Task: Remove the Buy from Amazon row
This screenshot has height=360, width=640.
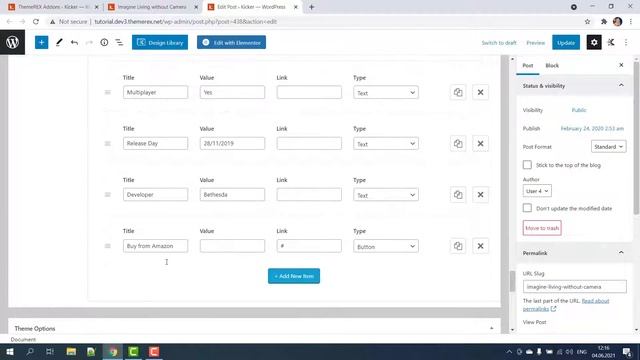Action: click(x=480, y=246)
